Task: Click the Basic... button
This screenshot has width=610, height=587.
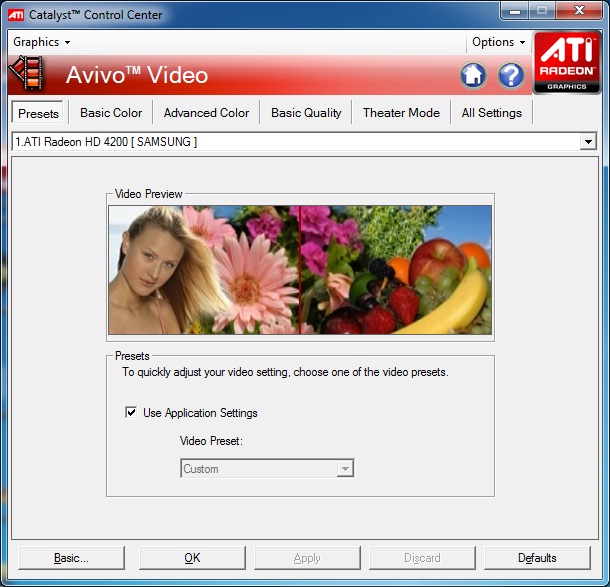Action: click(72, 558)
